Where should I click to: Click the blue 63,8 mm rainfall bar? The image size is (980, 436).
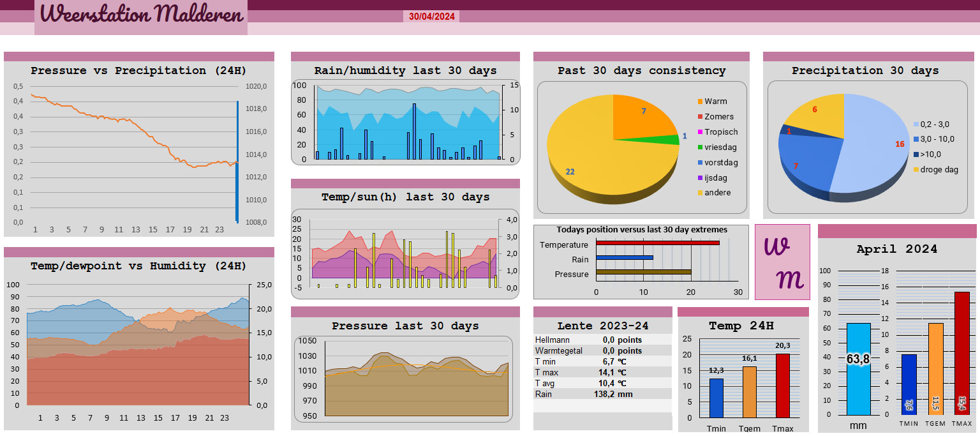coord(858,369)
